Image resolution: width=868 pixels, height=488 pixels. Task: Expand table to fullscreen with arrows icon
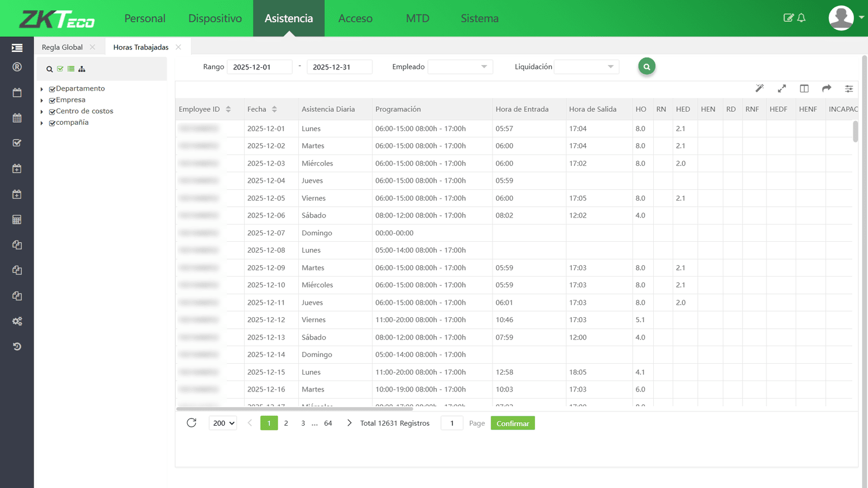tap(782, 88)
